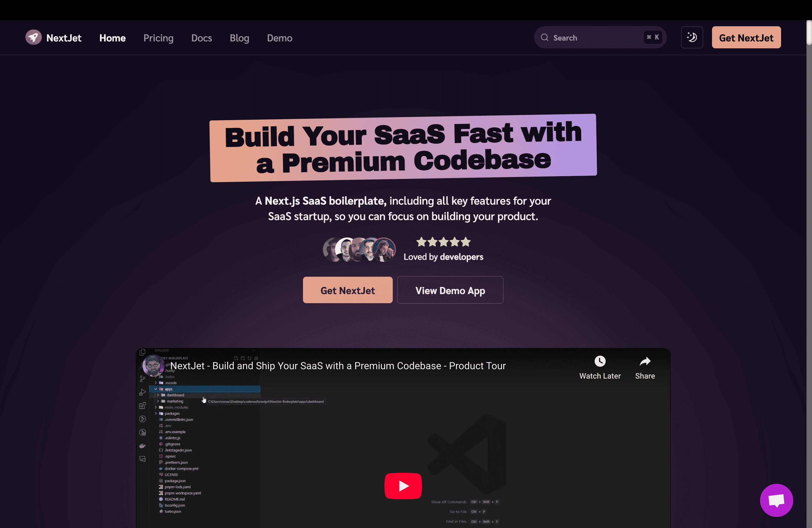812x528 pixels.
Task: Click the Watch Later clock icon
Action: (x=600, y=361)
